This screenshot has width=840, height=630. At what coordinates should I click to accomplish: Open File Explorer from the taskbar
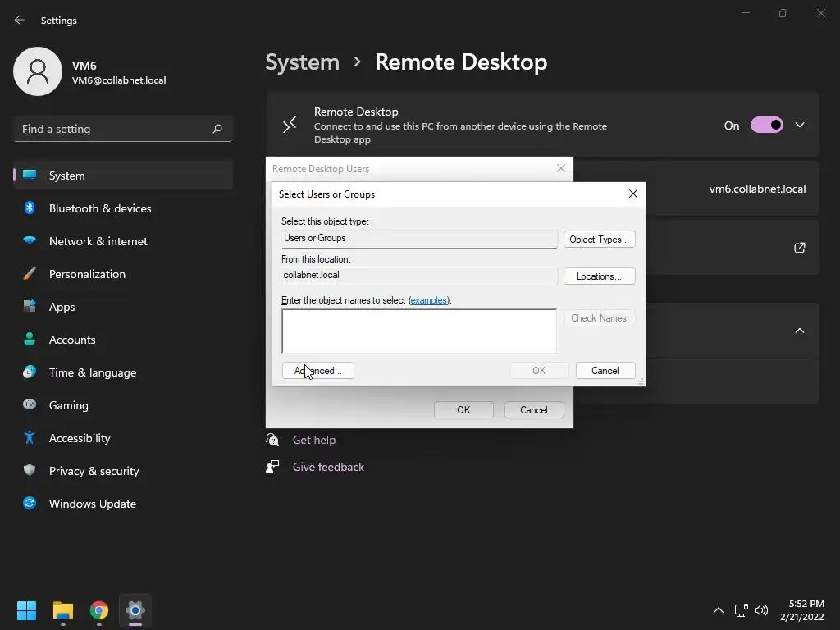(x=63, y=610)
